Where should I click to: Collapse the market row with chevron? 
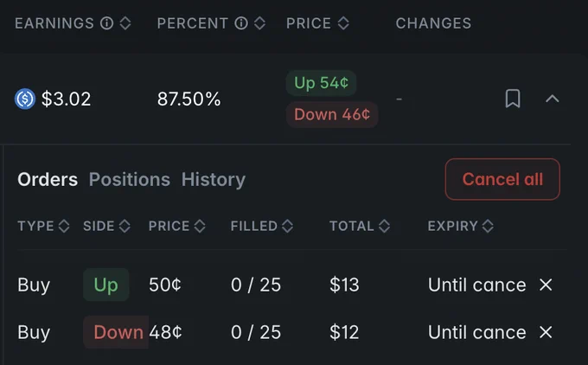(552, 99)
